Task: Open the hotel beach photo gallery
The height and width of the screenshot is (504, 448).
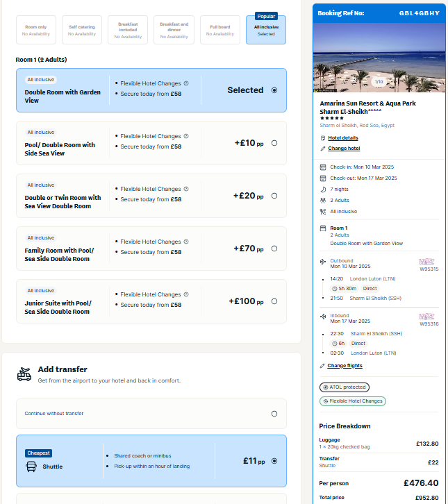Action: pos(379,58)
